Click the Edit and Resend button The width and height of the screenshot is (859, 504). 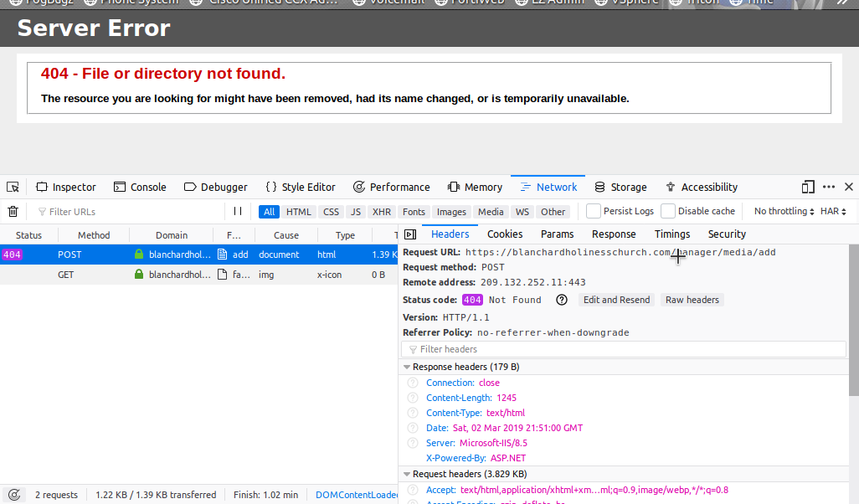point(616,300)
